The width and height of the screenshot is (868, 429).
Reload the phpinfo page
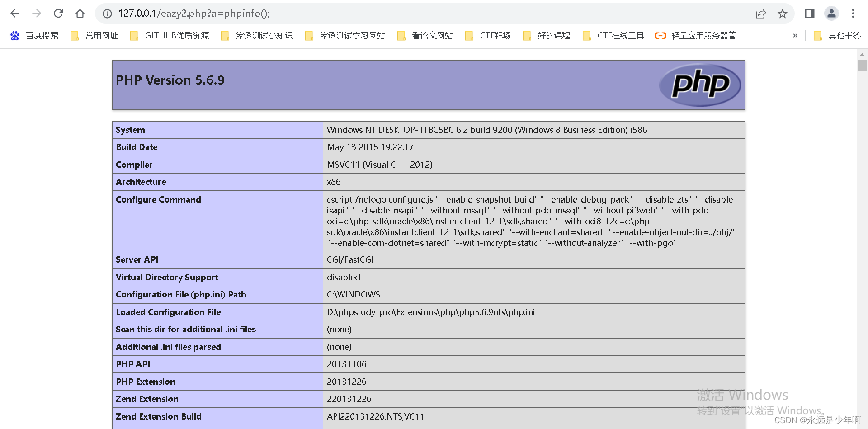[x=58, y=14]
